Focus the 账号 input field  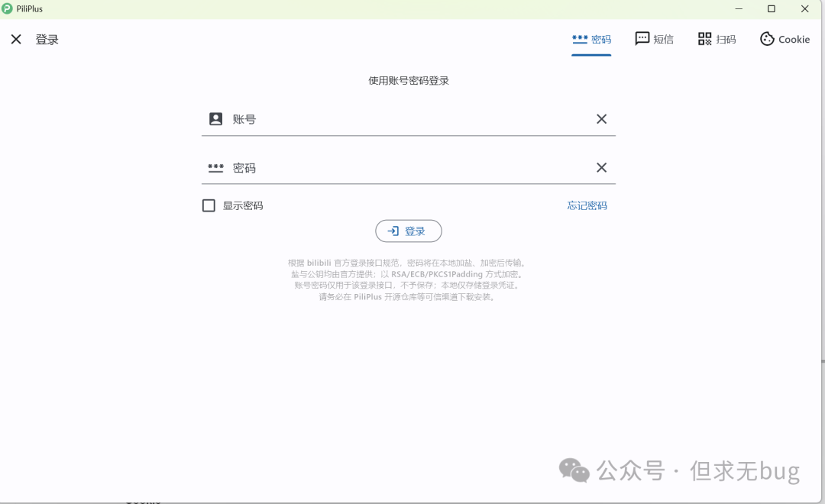[x=412, y=119]
